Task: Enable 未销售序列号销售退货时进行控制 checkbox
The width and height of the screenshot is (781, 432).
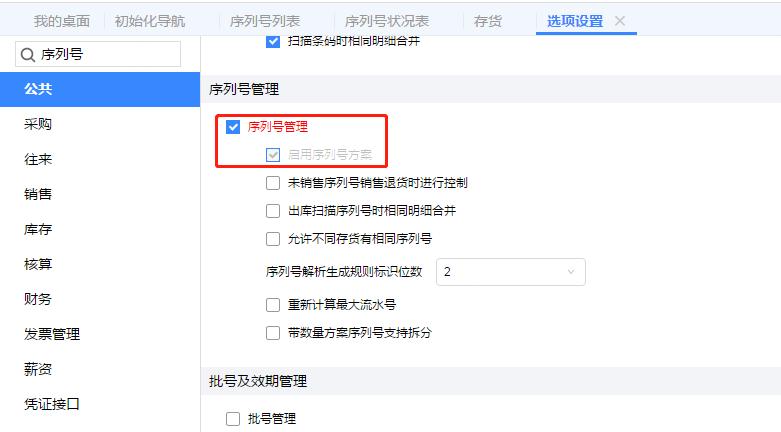Action: click(x=273, y=183)
